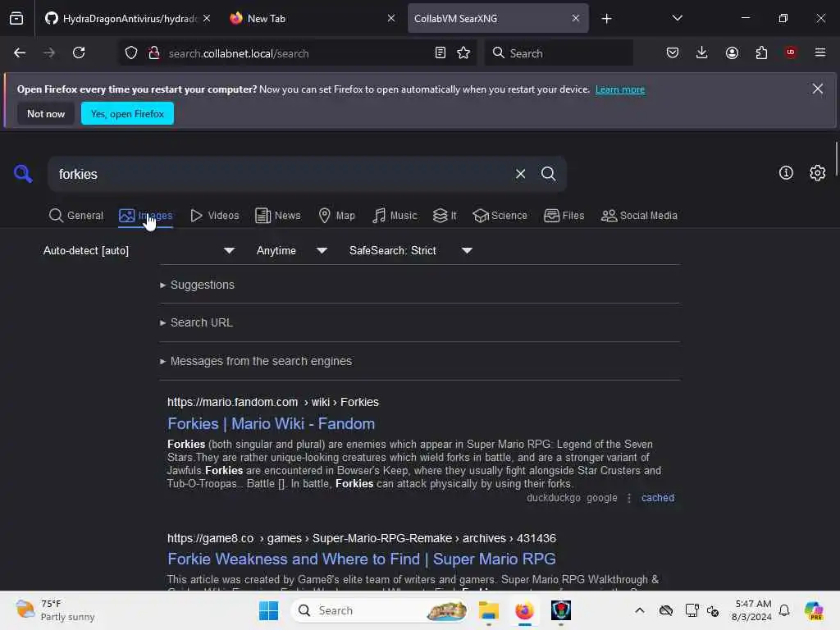Image resolution: width=840 pixels, height=630 pixels.
Task: Open File Explorer from taskbar
Action: click(489, 610)
